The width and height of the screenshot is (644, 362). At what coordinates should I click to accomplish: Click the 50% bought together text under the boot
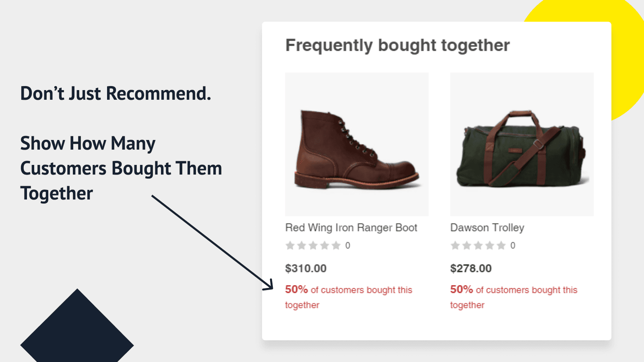[x=349, y=297]
